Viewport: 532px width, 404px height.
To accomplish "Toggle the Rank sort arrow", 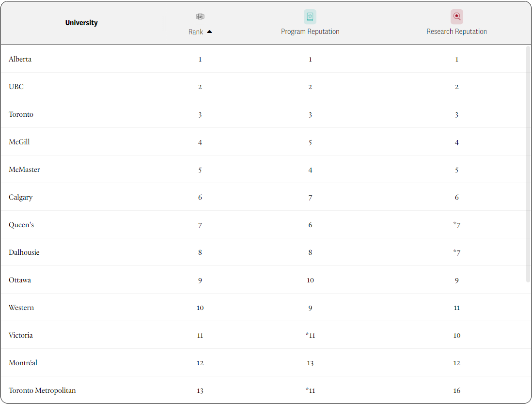I will coord(209,31).
